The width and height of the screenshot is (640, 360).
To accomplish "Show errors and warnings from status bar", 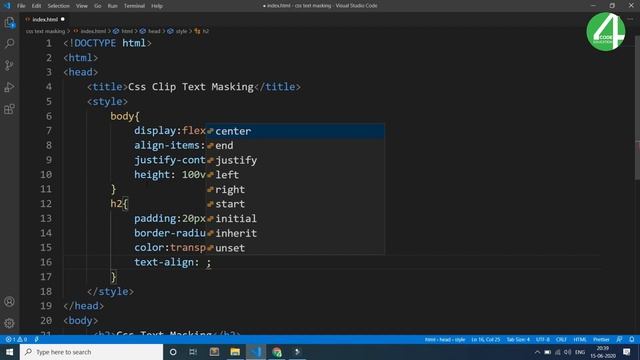I will (16, 339).
